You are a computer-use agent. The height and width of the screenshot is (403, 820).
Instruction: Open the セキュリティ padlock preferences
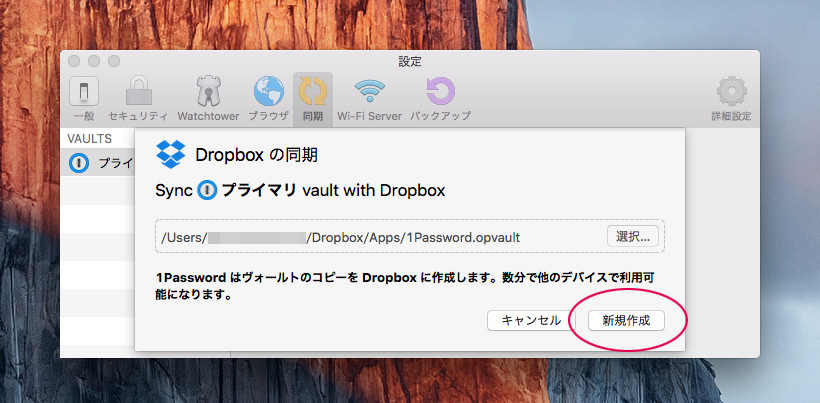[137, 98]
